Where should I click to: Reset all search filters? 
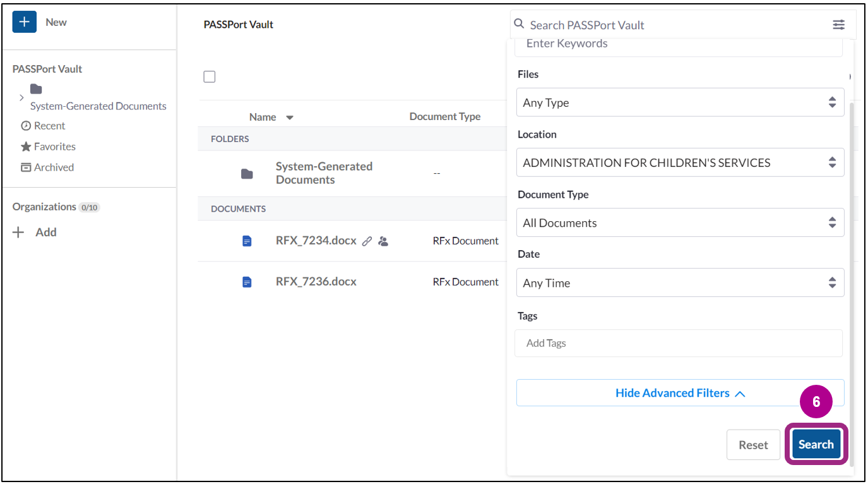753,444
